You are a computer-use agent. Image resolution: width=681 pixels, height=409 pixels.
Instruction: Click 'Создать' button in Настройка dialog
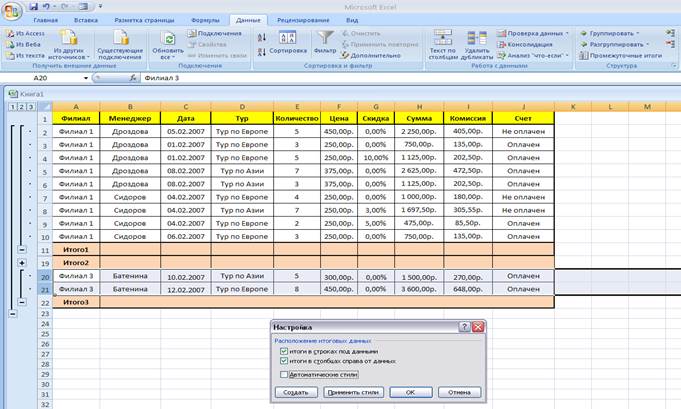click(296, 392)
